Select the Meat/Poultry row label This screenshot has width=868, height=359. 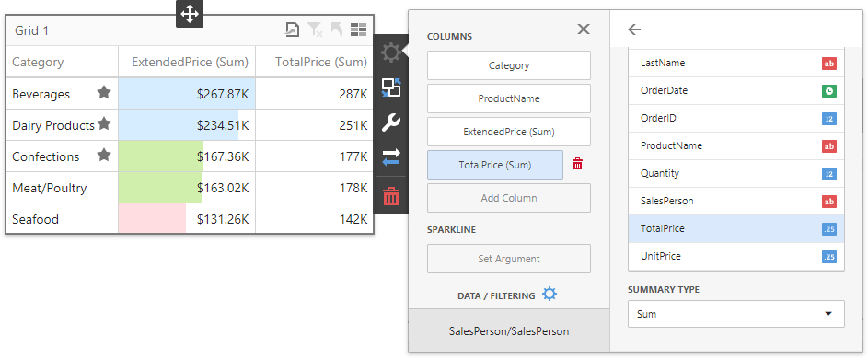pyautogui.click(x=50, y=189)
